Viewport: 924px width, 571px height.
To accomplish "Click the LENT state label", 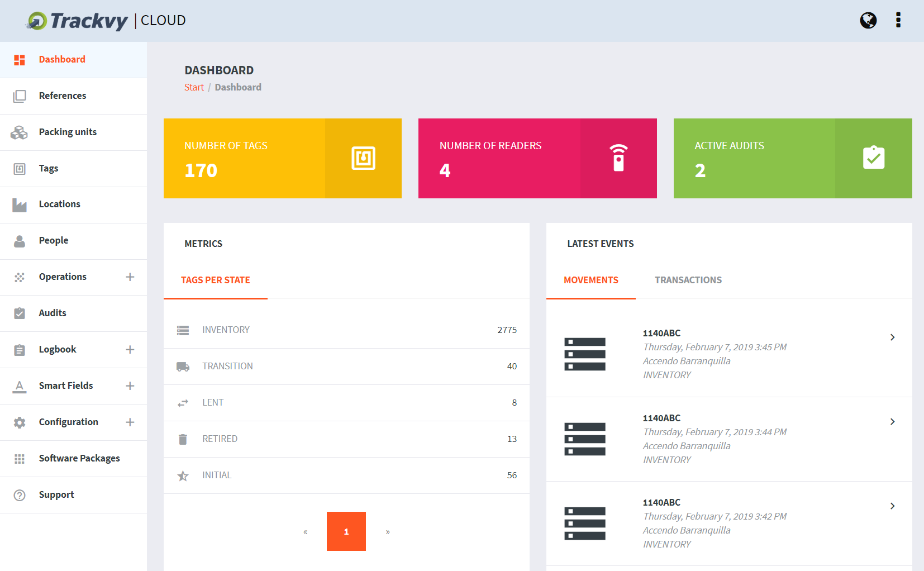I will click(x=213, y=403).
